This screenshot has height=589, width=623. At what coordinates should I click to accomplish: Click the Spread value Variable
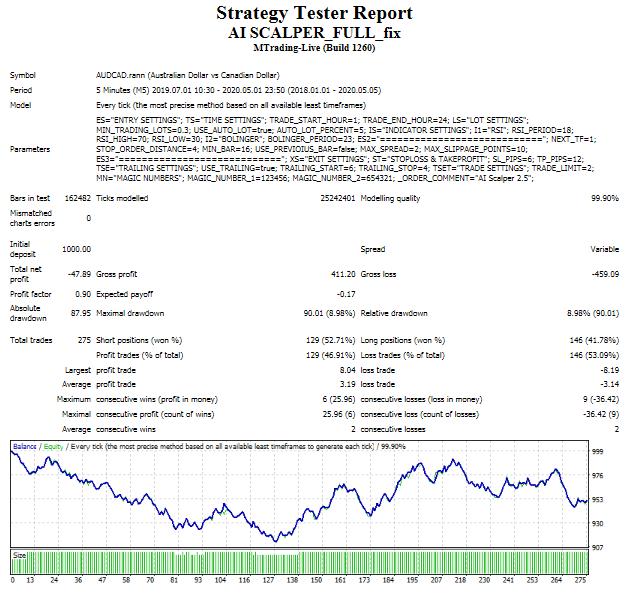click(604, 249)
